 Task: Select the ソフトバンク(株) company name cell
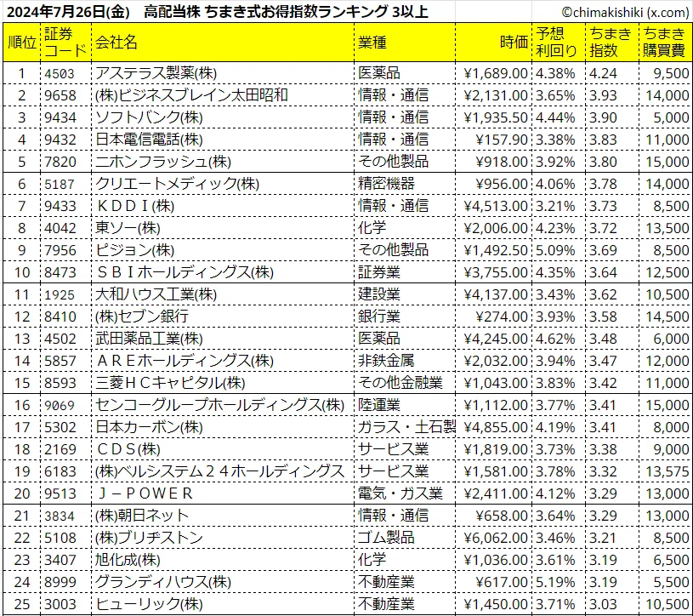click(223, 117)
